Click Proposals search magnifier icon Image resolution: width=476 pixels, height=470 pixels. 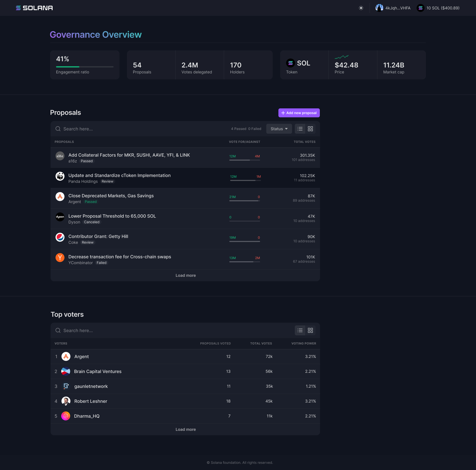(x=58, y=129)
